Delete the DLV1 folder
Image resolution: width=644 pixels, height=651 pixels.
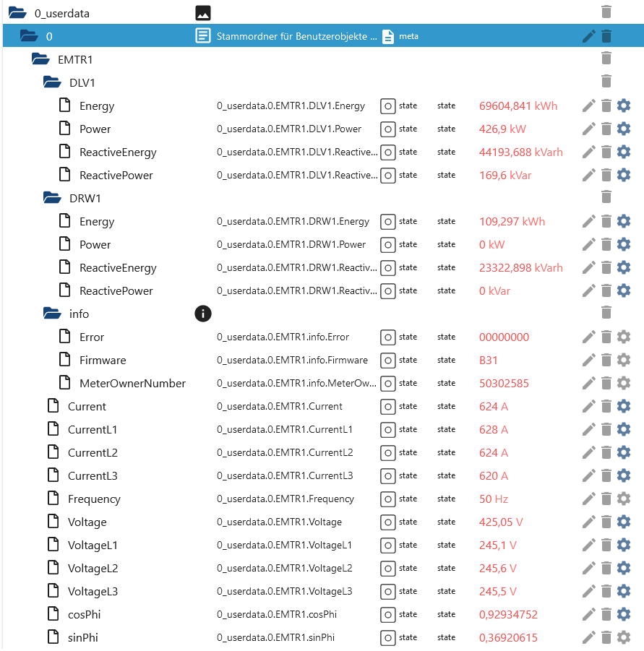point(606,81)
